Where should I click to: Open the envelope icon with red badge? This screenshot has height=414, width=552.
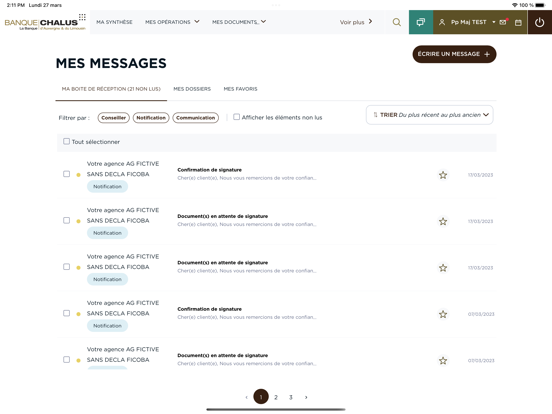503,22
